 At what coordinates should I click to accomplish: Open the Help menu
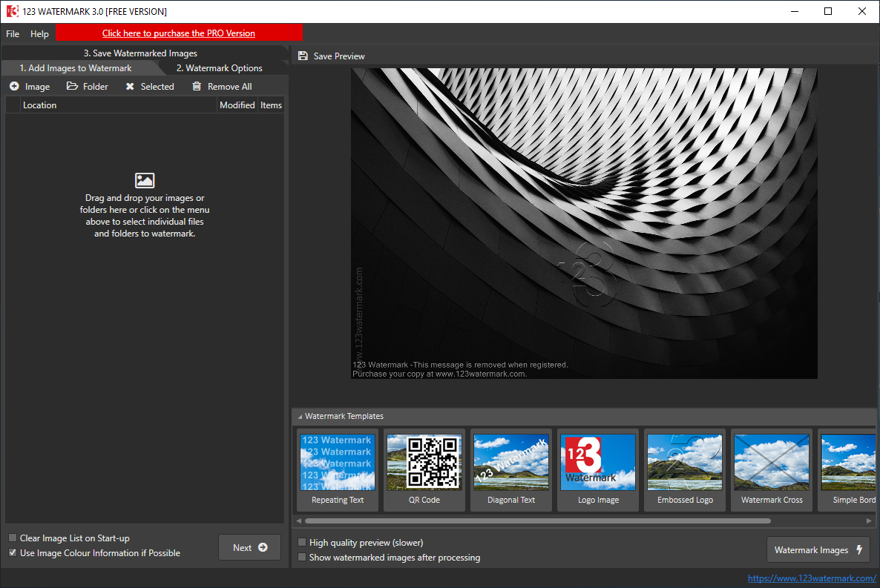tap(39, 33)
